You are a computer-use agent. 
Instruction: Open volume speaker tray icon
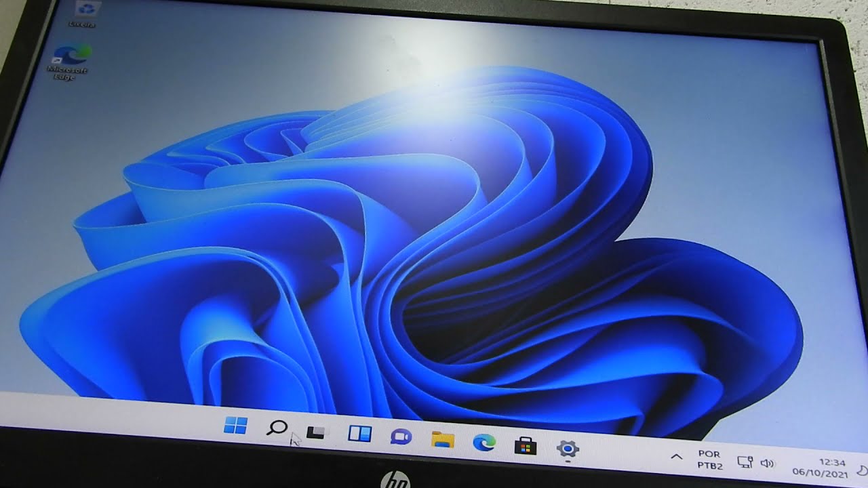(768, 464)
